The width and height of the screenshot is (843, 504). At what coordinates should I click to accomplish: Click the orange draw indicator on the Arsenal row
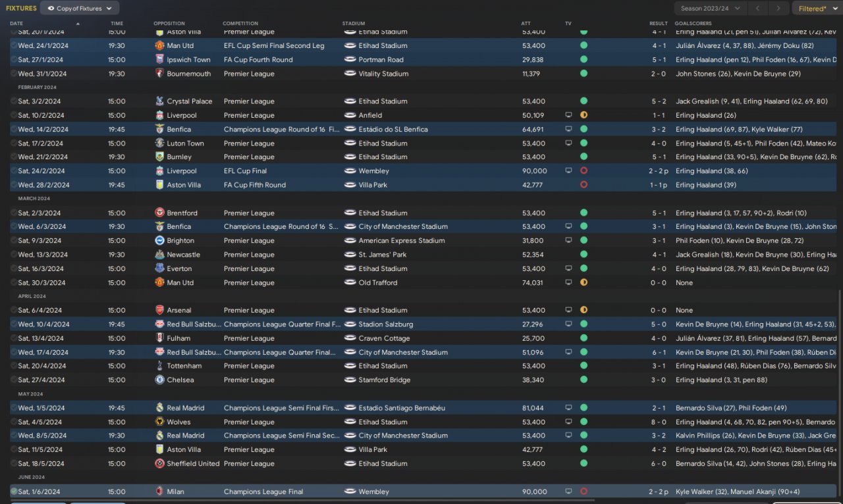(x=584, y=311)
